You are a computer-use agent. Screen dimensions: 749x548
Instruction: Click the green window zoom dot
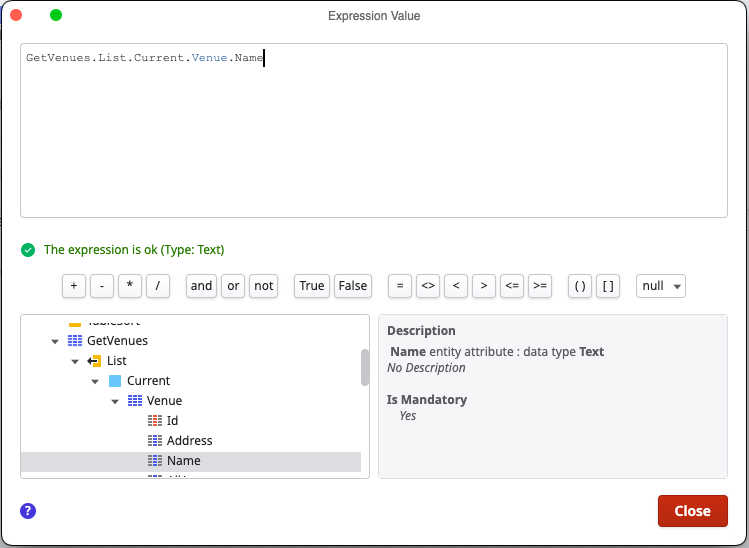click(56, 15)
